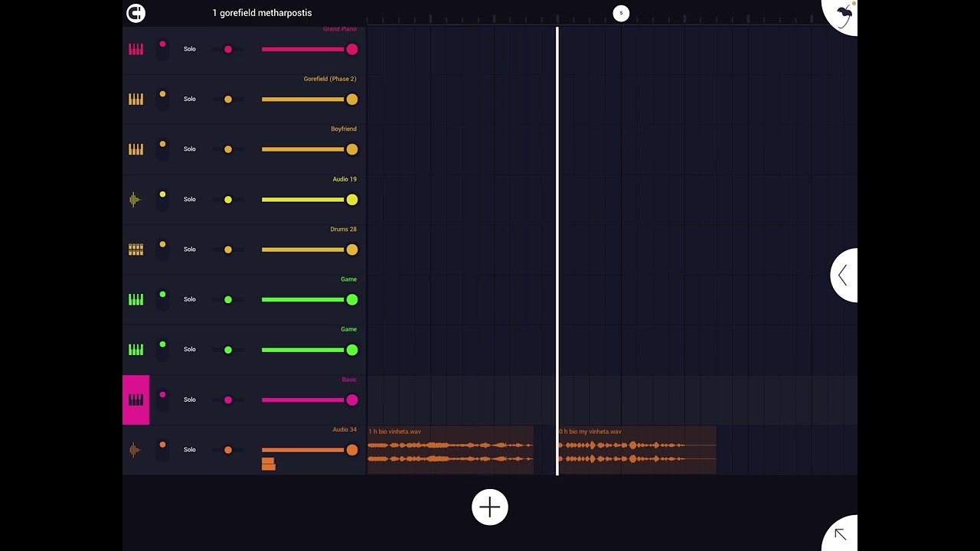
Task: Select the Gorefield (Phase 2) keyboard icon
Action: click(x=136, y=99)
